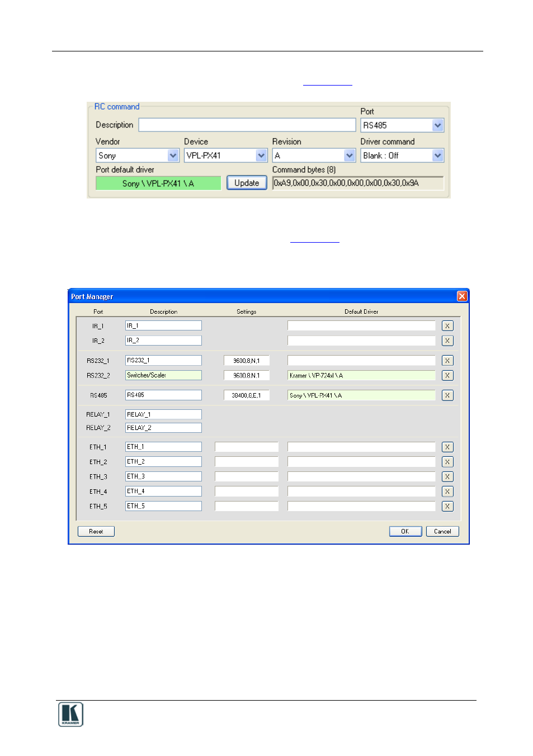Edit the IR_2 description field
This screenshot has width=533, height=756.
(163, 340)
